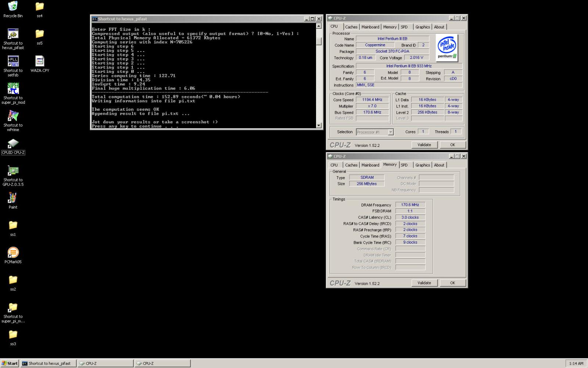
Task: Click the console scrollbar down arrow
Action: [x=319, y=125]
